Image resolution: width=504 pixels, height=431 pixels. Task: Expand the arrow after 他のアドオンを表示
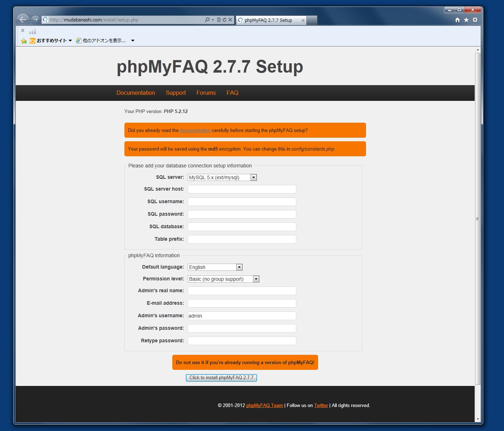click(x=133, y=41)
